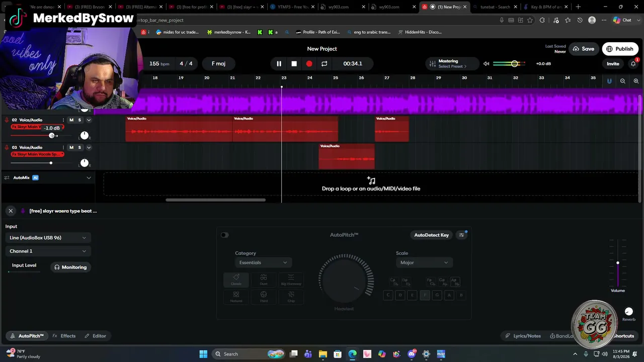Mute track 03 Voice/Audio
Screen dimensions: 644x362
coord(71,148)
